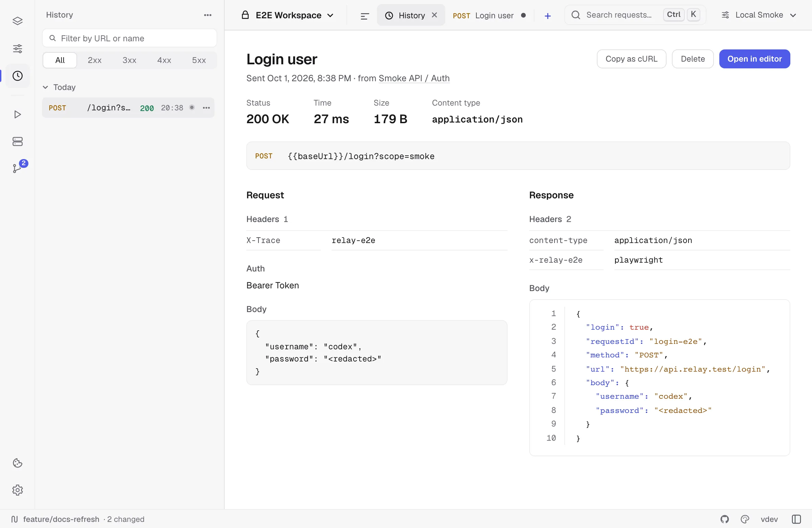Open the Runner play icon in sidebar
Screen dimensions: 812x528
(x=17, y=114)
